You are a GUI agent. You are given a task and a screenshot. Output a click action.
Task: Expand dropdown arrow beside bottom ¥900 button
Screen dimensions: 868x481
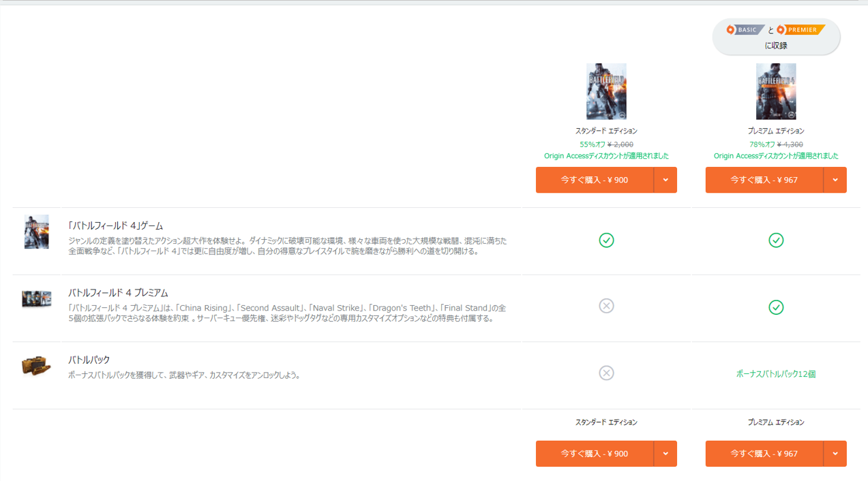[x=665, y=454]
